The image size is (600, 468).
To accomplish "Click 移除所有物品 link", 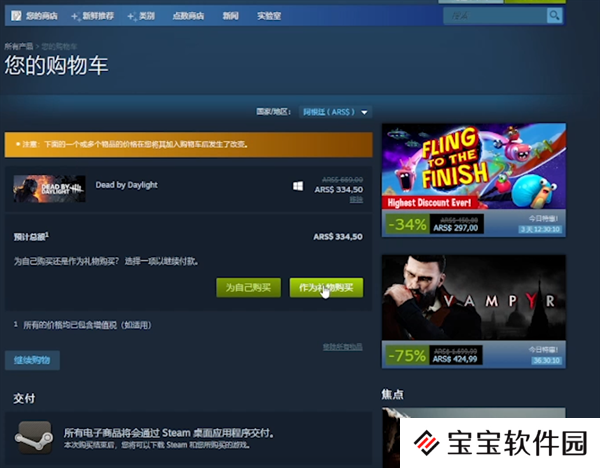I will coord(342,347).
